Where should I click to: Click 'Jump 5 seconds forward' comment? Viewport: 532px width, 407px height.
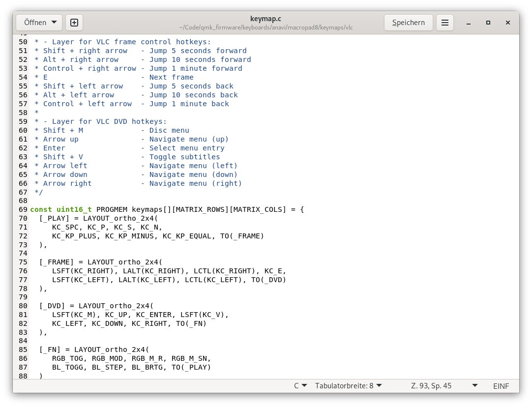tap(198, 51)
